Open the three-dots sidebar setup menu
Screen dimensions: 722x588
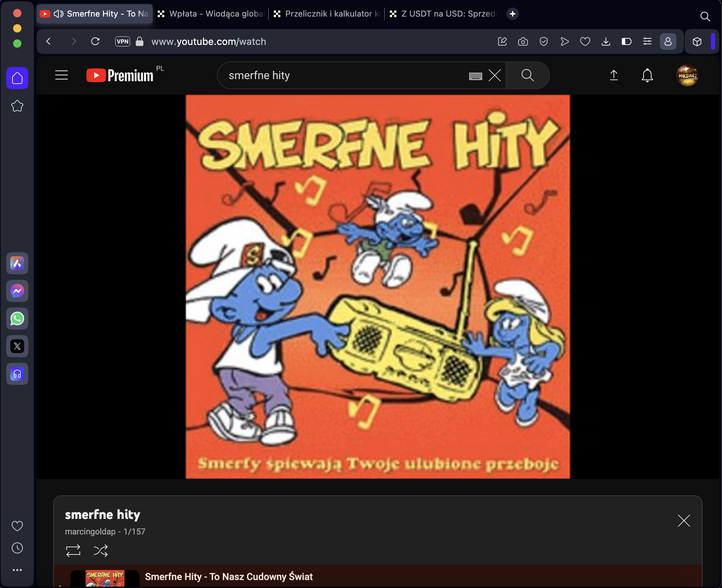tap(17, 570)
